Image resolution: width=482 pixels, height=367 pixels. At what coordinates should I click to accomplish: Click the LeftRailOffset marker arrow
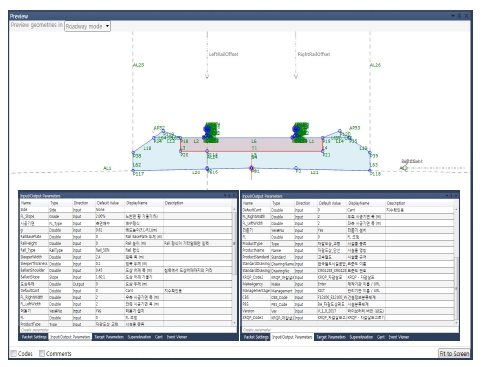click(x=207, y=76)
